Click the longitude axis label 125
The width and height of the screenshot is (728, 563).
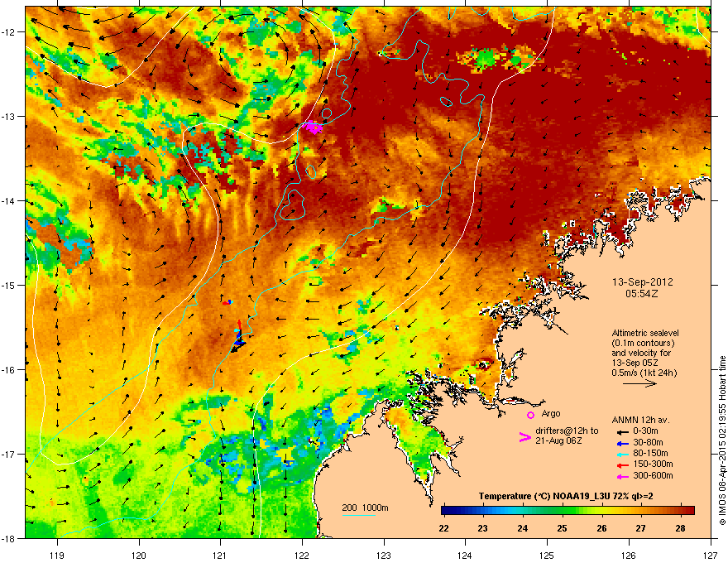pyautogui.click(x=547, y=555)
